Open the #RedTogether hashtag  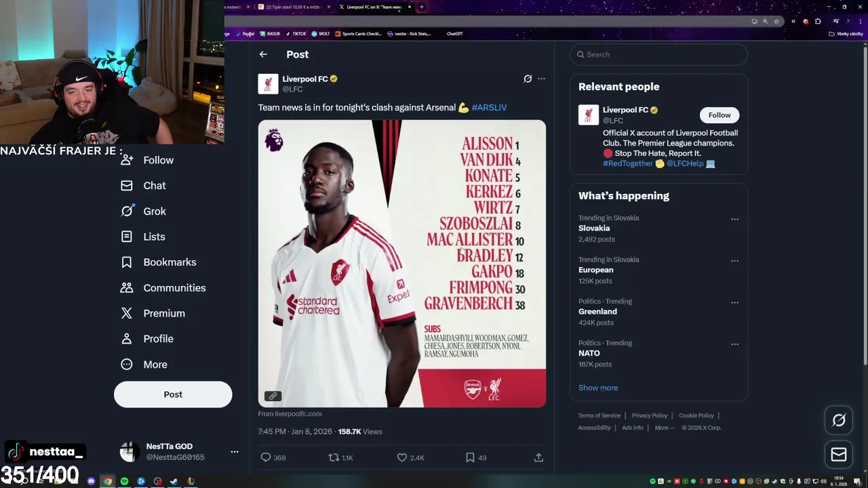coord(628,163)
